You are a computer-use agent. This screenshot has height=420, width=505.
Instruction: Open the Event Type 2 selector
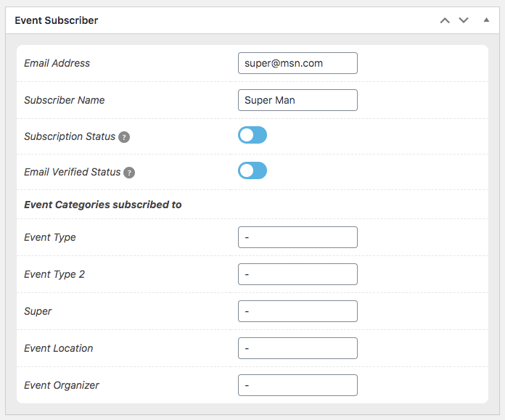pos(297,274)
